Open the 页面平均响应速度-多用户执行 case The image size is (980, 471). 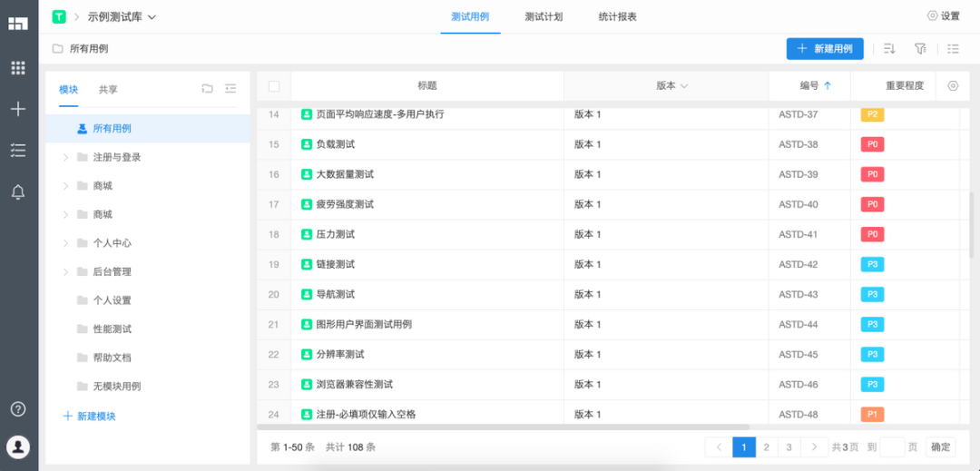click(x=380, y=114)
